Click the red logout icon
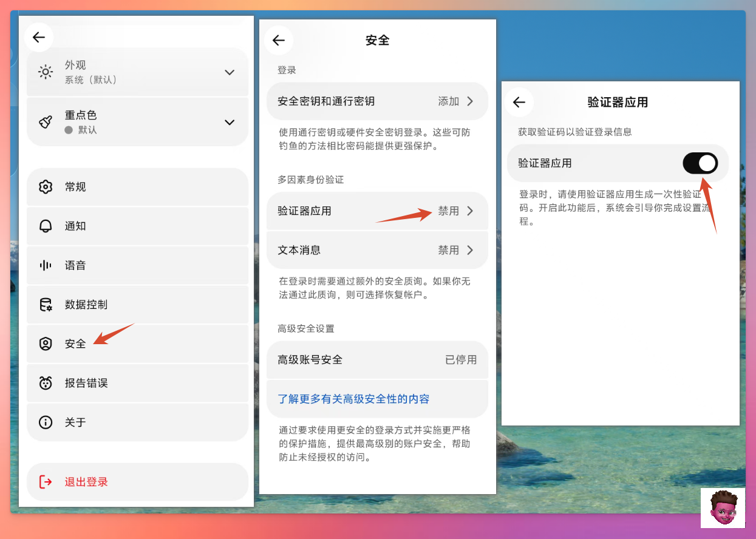This screenshot has width=756, height=539. pyautogui.click(x=46, y=482)
